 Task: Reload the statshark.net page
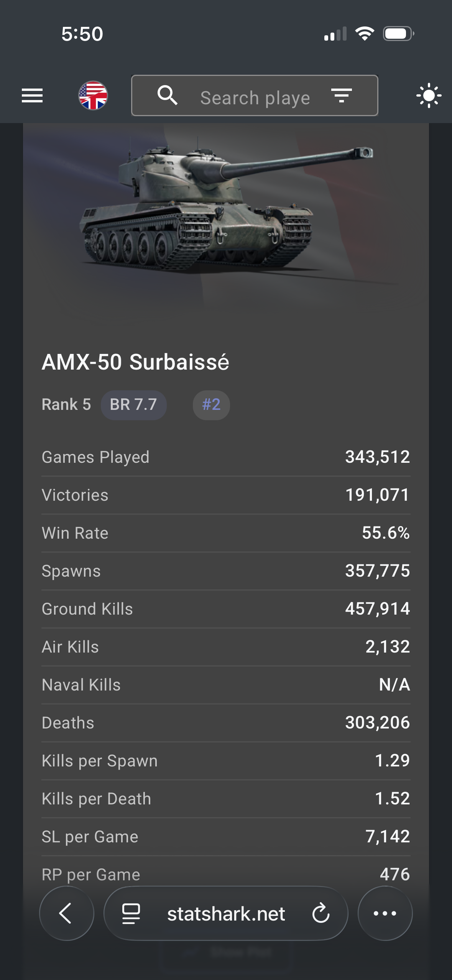click(321, 913)
